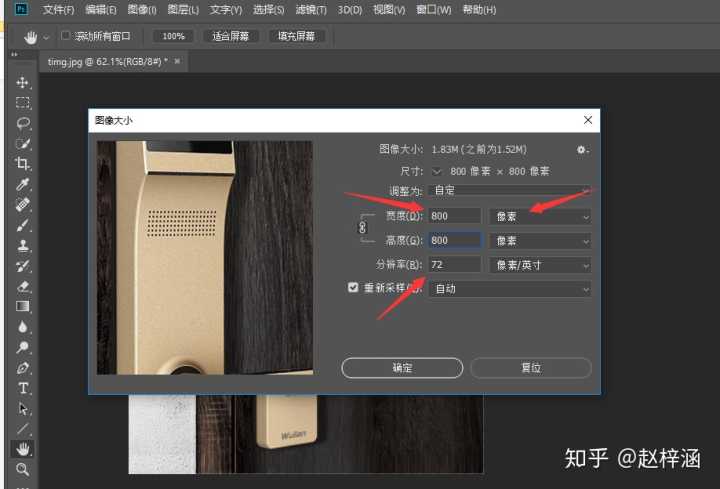Screen dimensions: 720x489
Task: Disable the Resample checkbox
Action: [352, 288]
